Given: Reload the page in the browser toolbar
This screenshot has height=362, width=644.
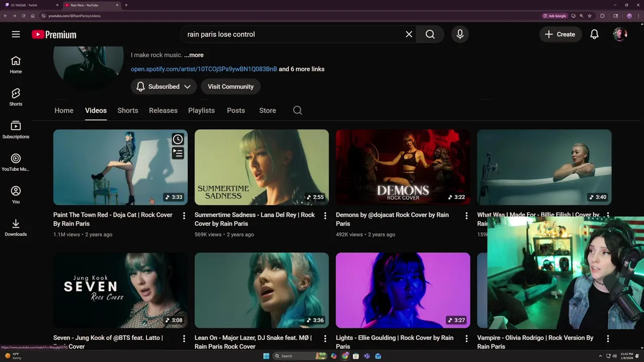Looking at the screenshot, I should (23, 16).
